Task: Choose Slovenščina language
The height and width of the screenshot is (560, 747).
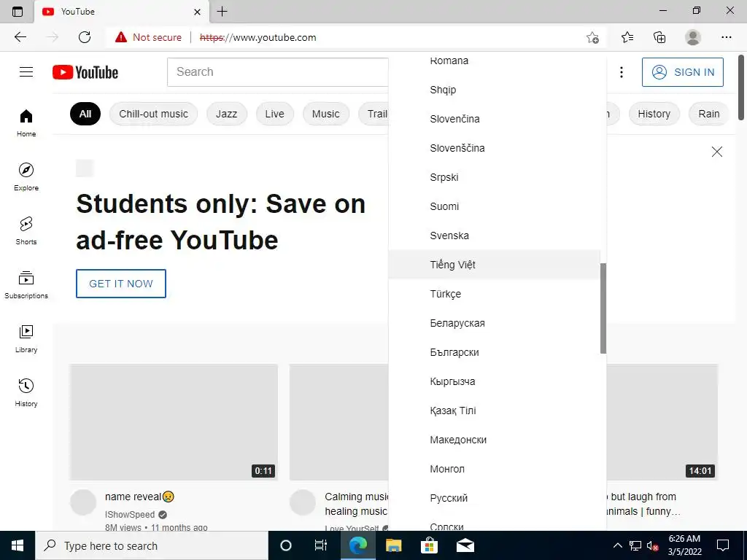Action: click(494, 148)
